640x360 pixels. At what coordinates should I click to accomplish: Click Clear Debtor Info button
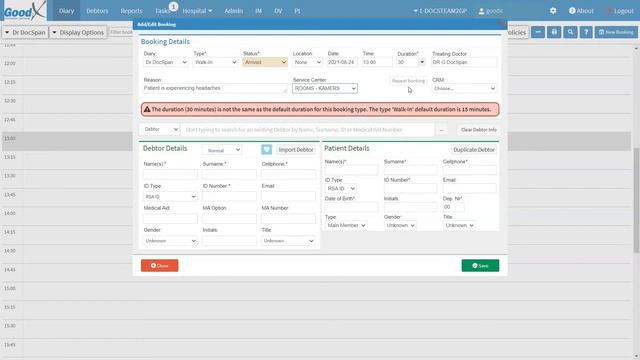click(478, 130)
